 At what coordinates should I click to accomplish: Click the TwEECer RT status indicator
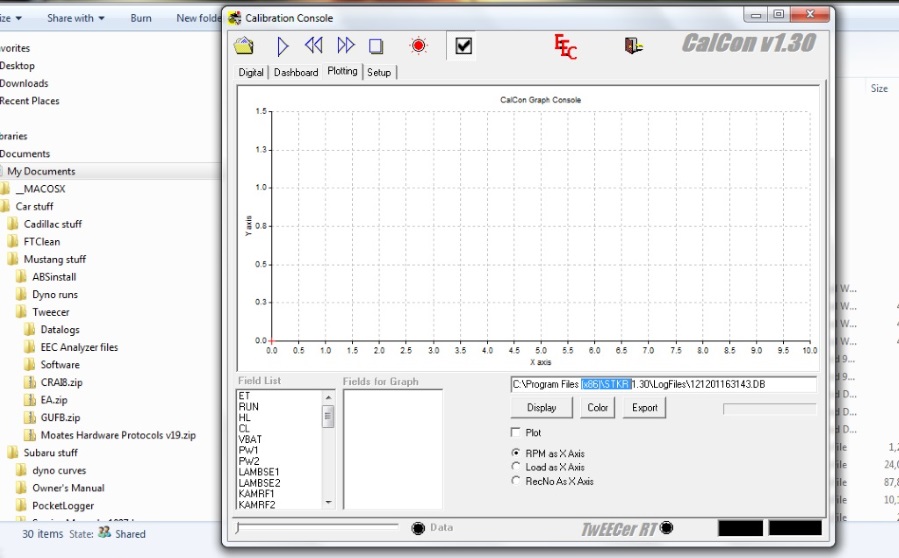(x=666, y=527)
